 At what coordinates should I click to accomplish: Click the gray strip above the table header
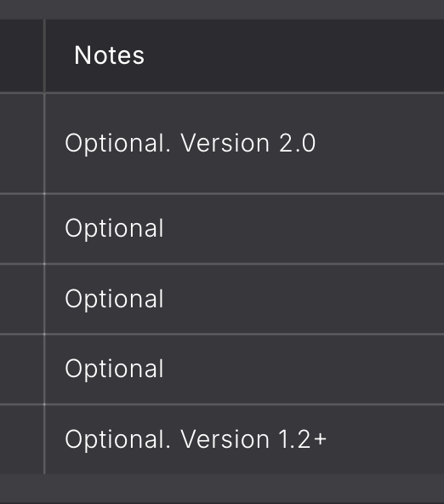[x=222, y=9]
